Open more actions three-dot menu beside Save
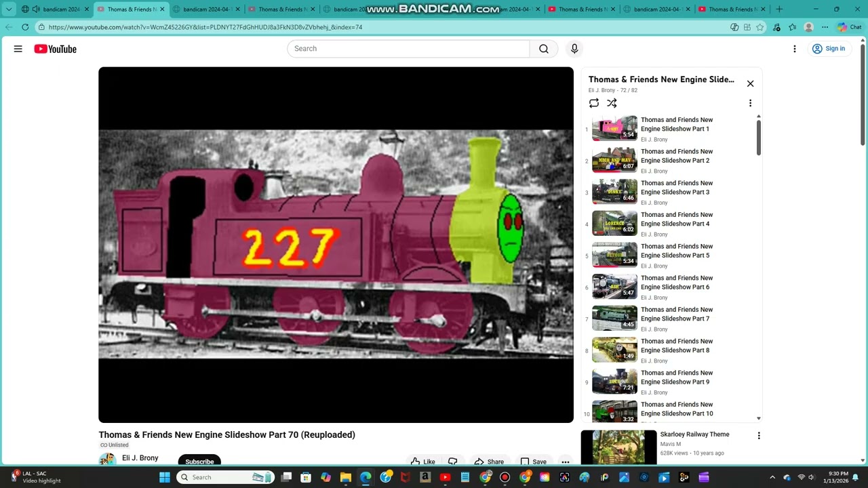 [x=565, y=462]
